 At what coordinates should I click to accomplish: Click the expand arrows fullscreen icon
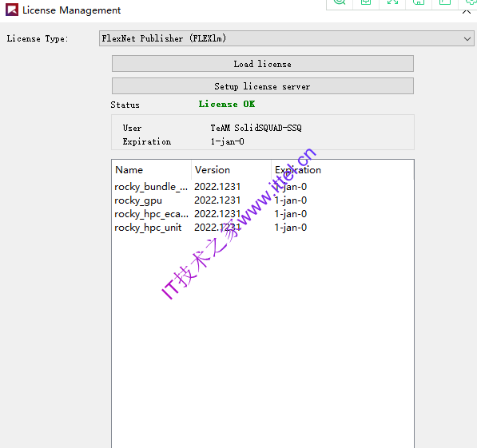point(392,2)
